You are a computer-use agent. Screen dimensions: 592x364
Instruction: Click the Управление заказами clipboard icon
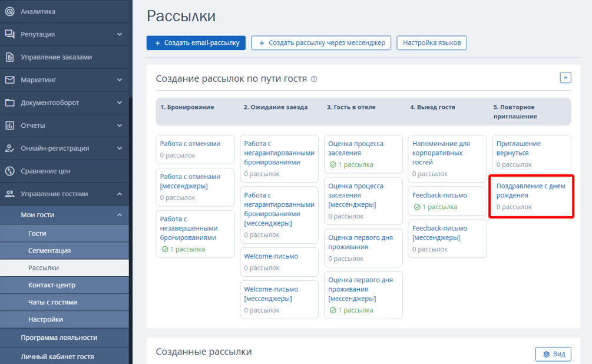pyautogui.click(x=9, y=57)
